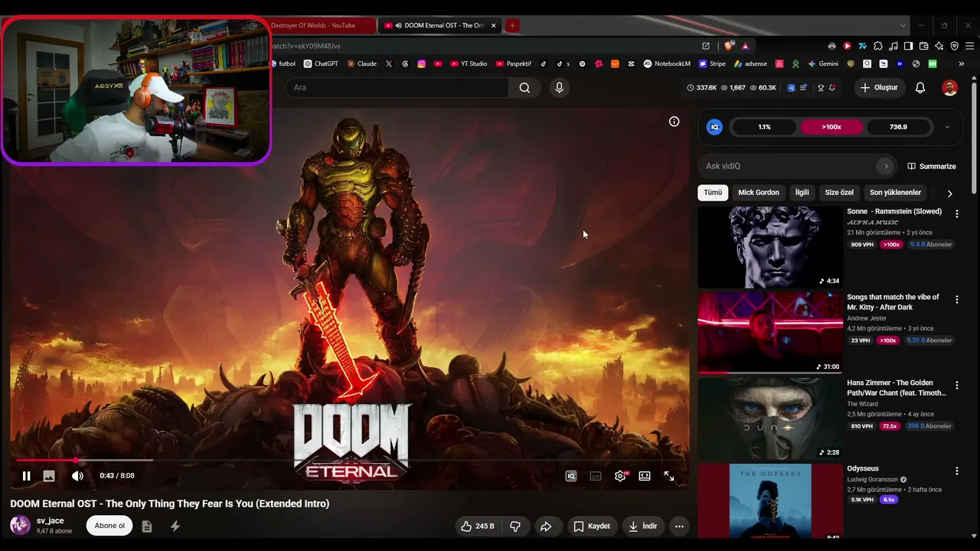Select the Son yüklenenler filter chip
The width and height of the screenshot is (980, 551).
895,193
